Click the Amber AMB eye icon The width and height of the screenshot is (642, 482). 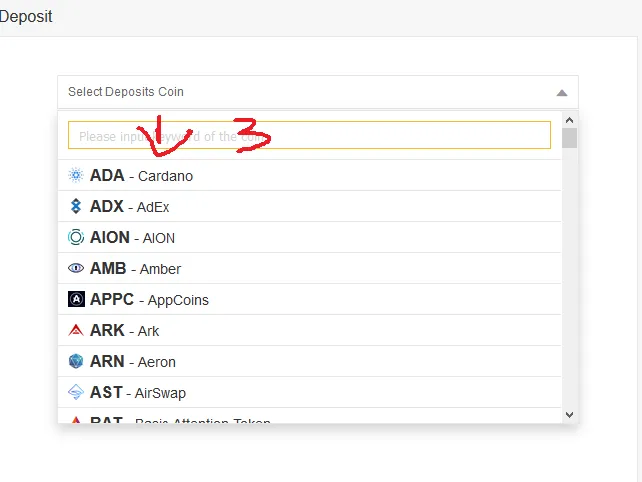[76, 268]
